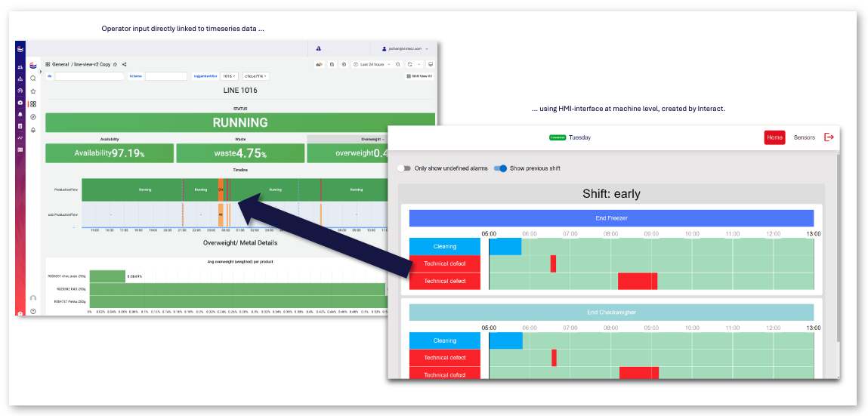
Task: Enable Only show undefined alarms toggle
Action: pyautogui.click(x=404, y=168)
